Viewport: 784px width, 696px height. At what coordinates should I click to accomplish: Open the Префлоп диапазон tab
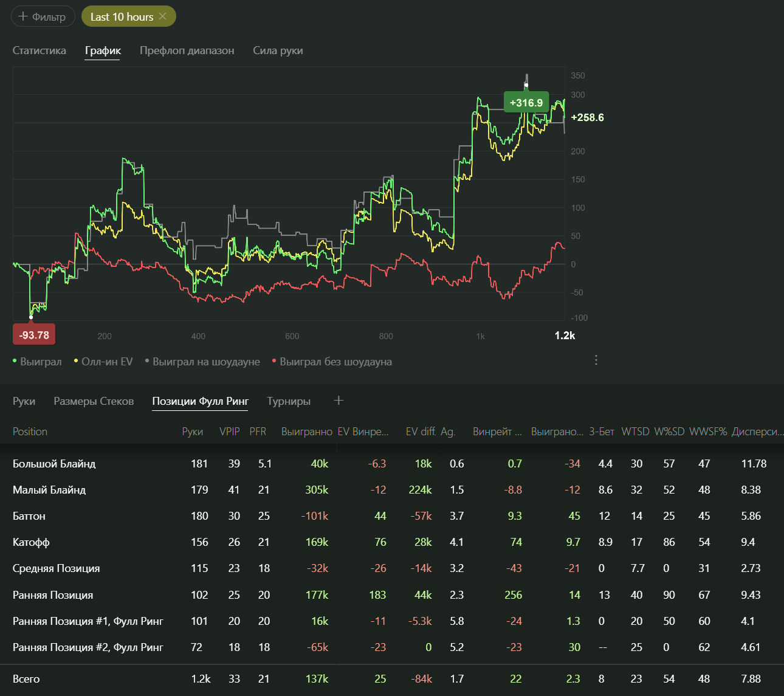187,50
